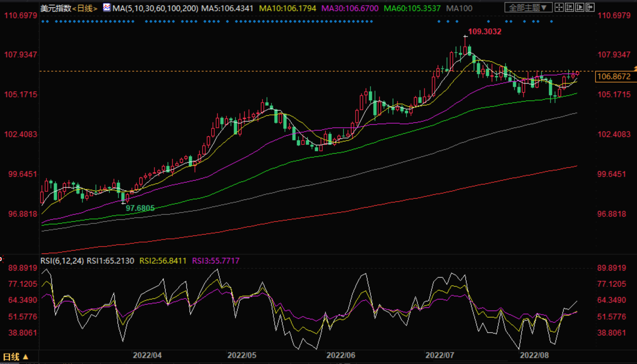This screenshot has width=637, height=364.
Task: Click the export arrow icon at top right
Action: pyautogui.click(x=590, y=7)
